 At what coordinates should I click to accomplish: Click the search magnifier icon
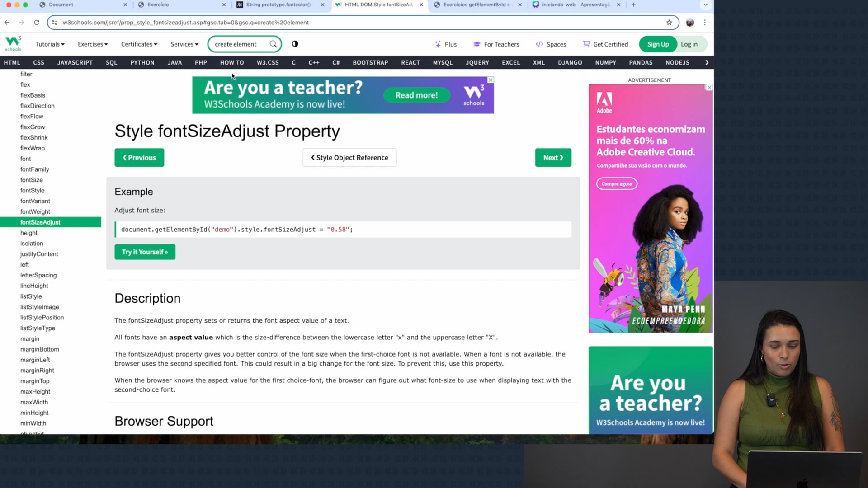click(273, 44)
